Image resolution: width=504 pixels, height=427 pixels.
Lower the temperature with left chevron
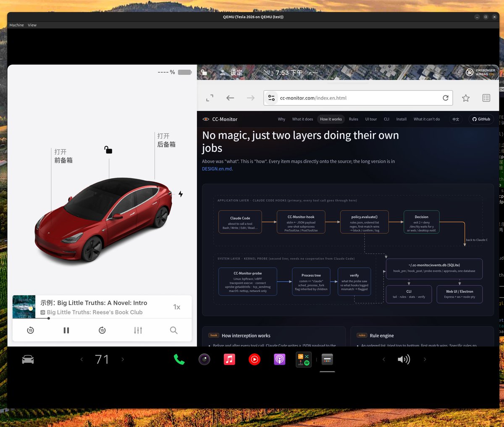point(81,359)
